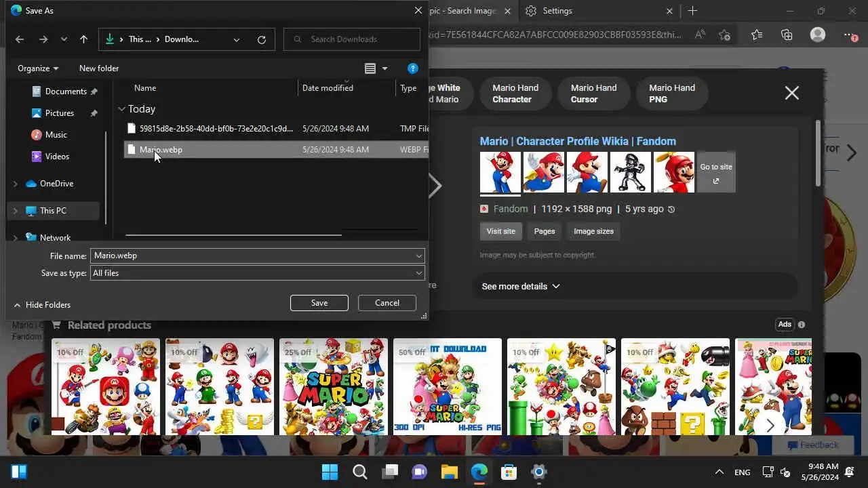Expand the address path dropdown
Viewport: 868px width, 488px height.
point(237,39)
